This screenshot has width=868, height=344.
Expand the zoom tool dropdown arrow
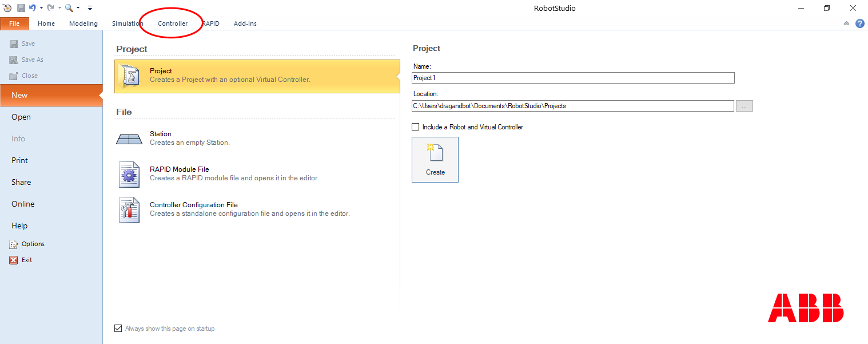pos(78,8)
